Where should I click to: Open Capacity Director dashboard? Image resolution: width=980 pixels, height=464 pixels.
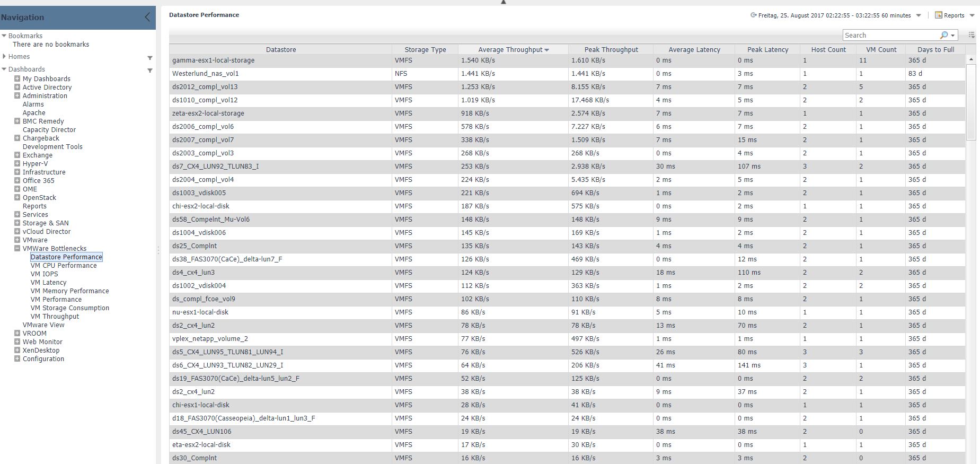[x=49, y=130]
